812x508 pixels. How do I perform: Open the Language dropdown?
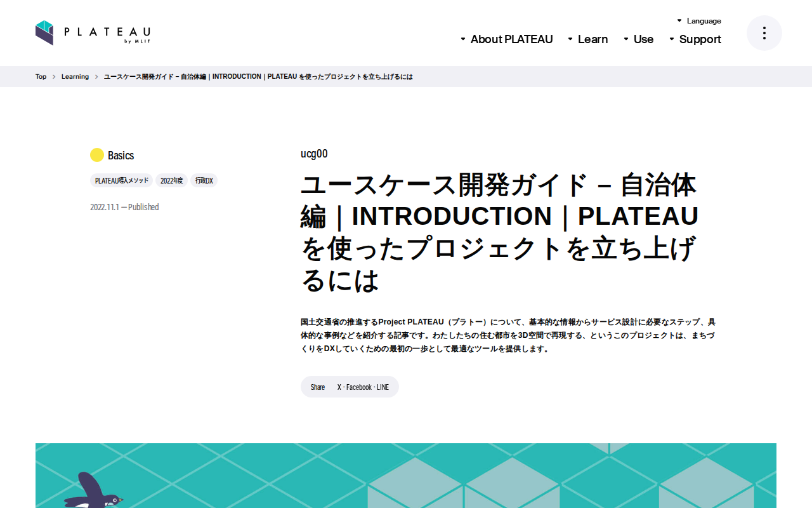[699, 21]
